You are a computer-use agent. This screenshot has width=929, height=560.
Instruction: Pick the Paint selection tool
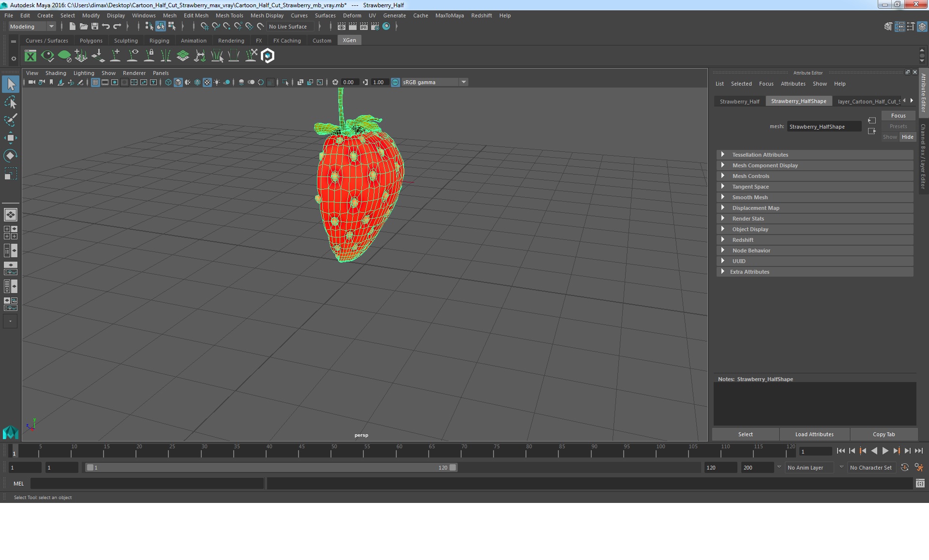(11, 120)
